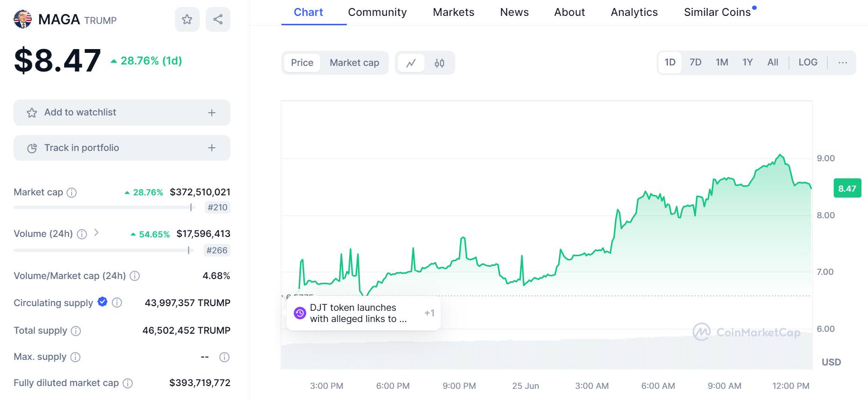Click the $17,596,413 volume value

[203, 234]
